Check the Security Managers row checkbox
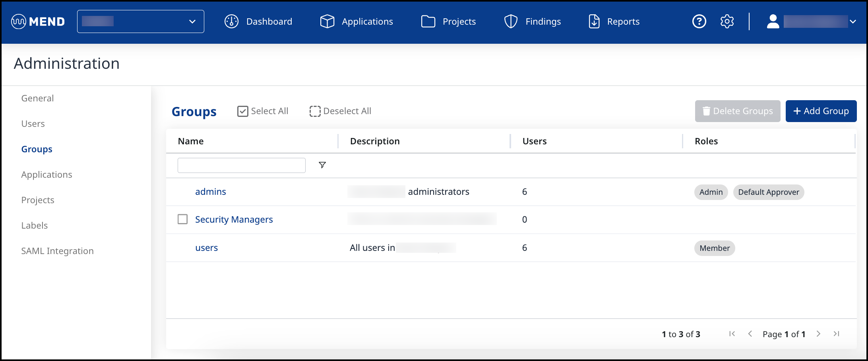Viewport: 868px width, 361px height. 182,219
